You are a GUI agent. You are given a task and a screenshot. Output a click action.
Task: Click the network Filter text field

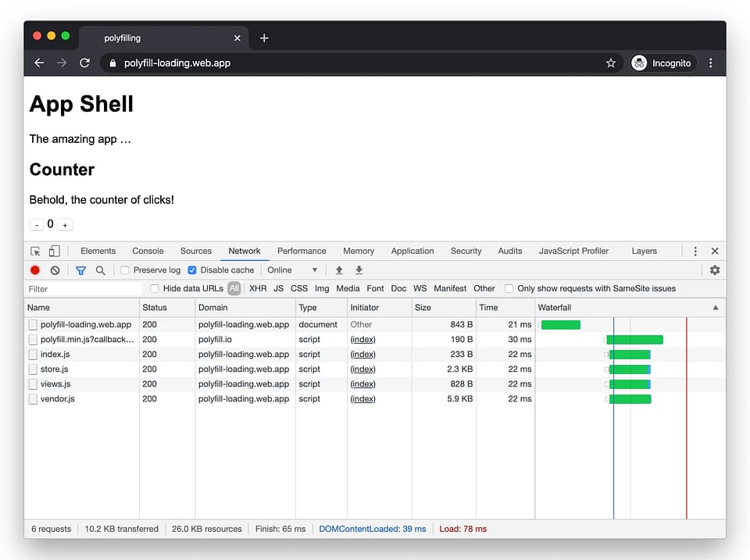(x=82, y=289)
